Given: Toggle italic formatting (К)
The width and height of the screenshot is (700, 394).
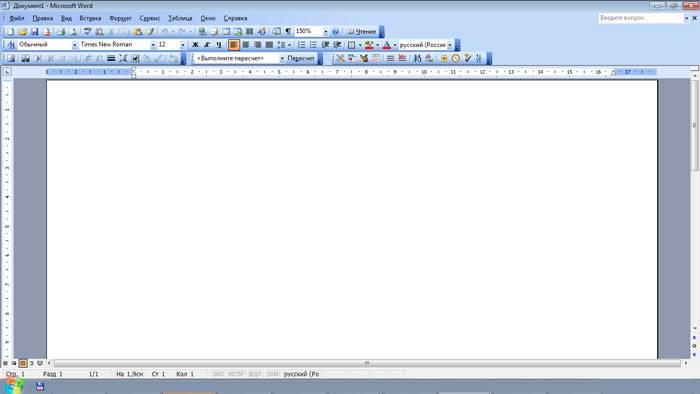Looking at the screenshot, I should coord(207,45).
